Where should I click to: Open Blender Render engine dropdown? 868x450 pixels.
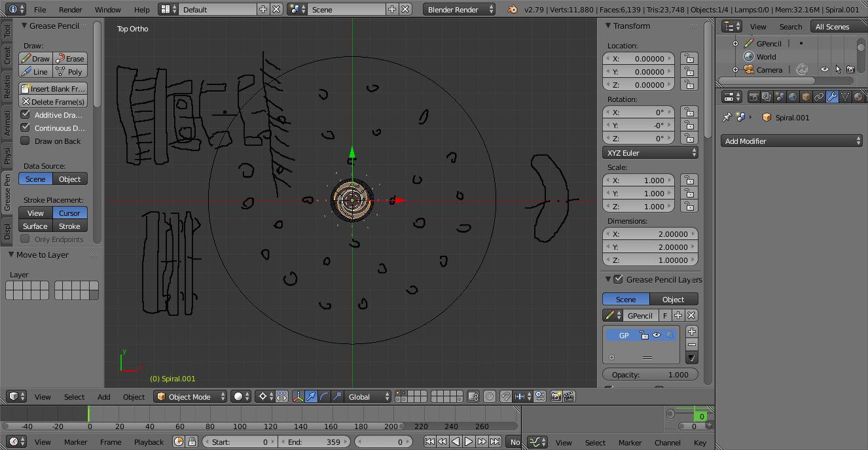click(x=460, y=10)
